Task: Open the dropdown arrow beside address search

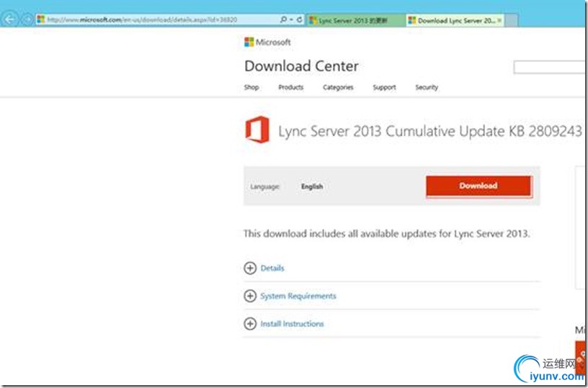Action: (x=291, y=19)
